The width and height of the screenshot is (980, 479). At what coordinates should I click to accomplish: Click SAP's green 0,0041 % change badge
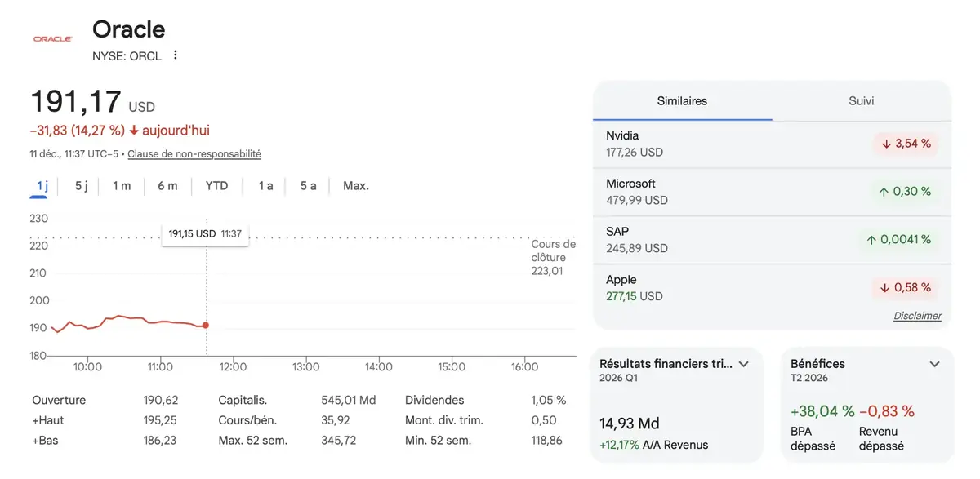pyautogui.click(x=899, y=240)
